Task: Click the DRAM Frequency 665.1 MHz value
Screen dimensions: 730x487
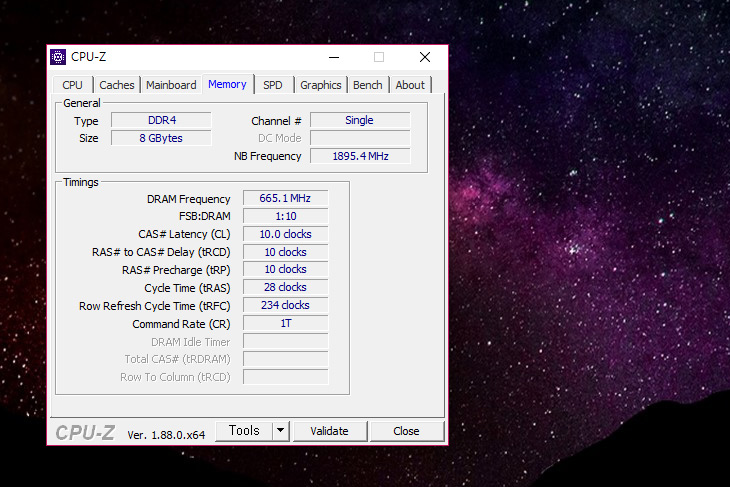Action: point(285,198)
